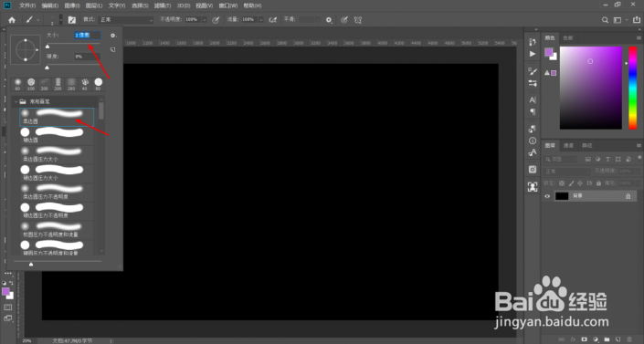Open the workspace switcher icon
Viewport: 644px width, 344px height.
point(618,20)
